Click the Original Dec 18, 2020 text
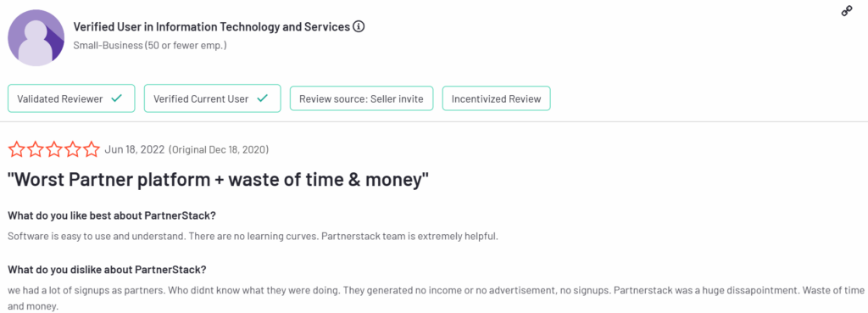 [219, 149]
